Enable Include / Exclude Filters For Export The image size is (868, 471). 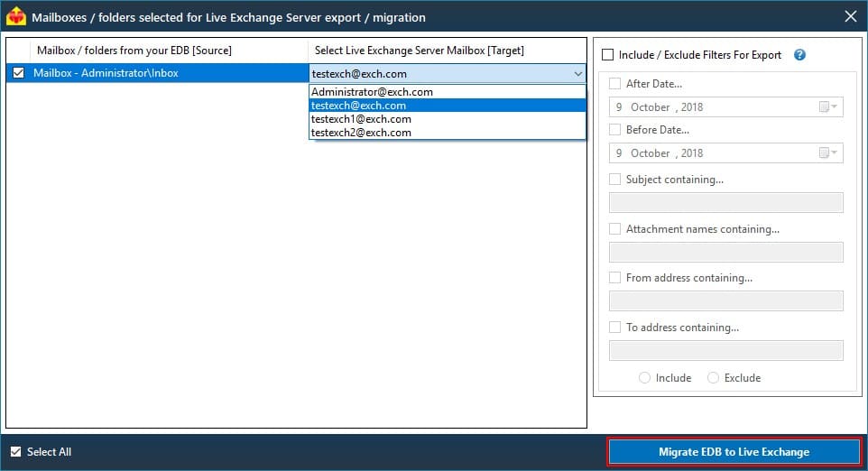(x=608, y=55)
